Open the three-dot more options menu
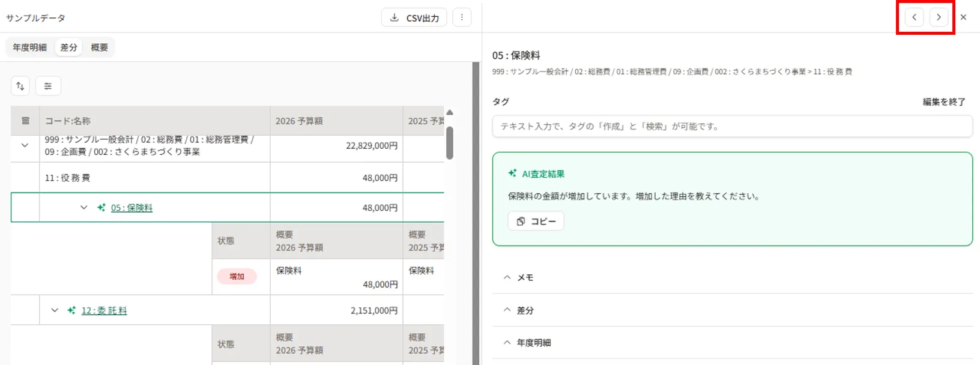980x365 pixels. pyautogui.click(x=462, y=17)
